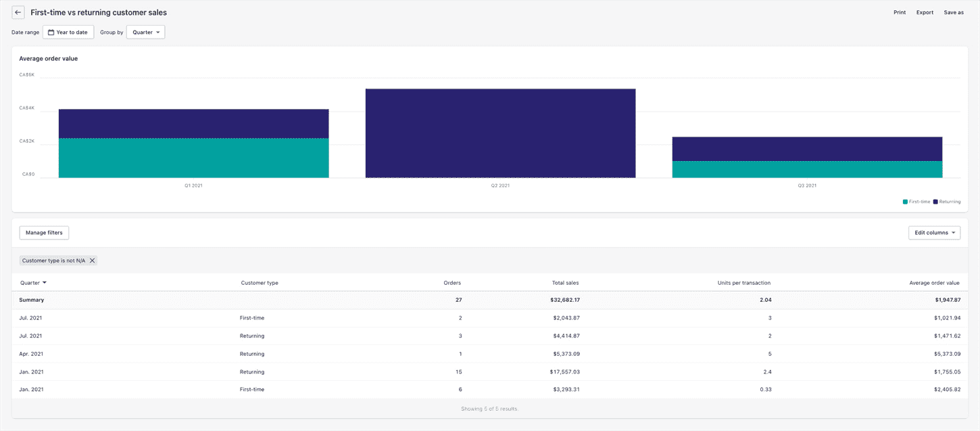Viewport: 980px width, 431px height.
Task: Click Save as
Action: [x=954, y=12]
